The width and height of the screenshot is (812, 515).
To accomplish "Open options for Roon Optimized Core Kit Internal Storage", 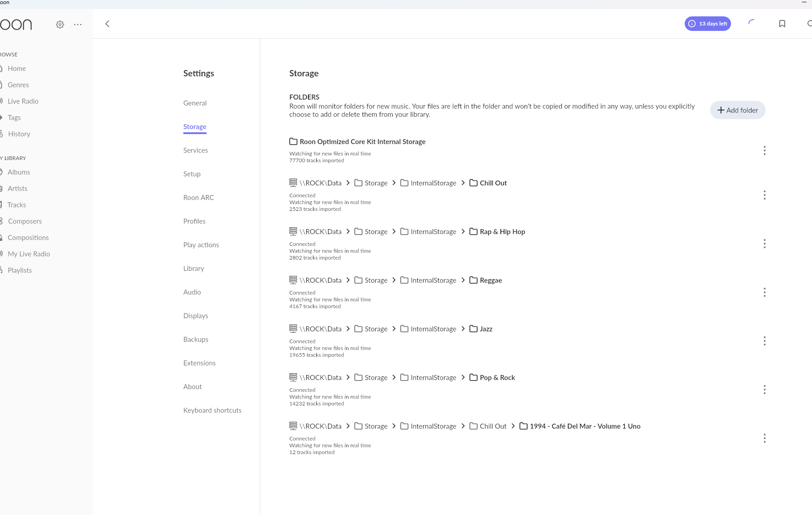I will click(765, 150).
